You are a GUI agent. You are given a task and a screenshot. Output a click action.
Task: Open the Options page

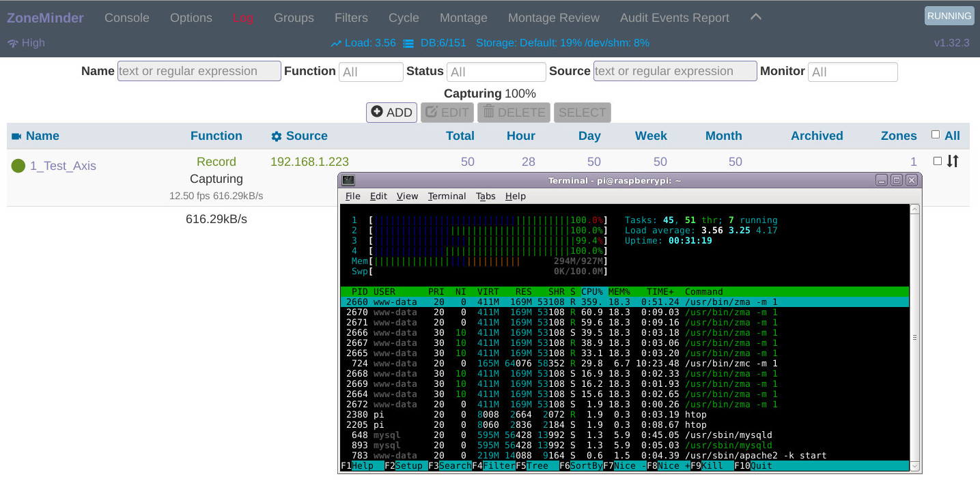point(191,18)
